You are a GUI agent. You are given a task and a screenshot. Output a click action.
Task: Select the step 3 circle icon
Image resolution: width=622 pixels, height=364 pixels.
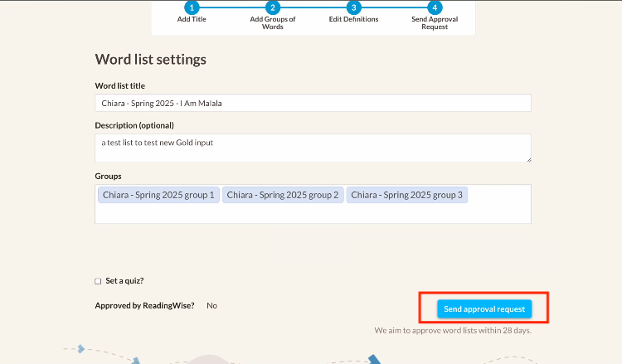354,7
